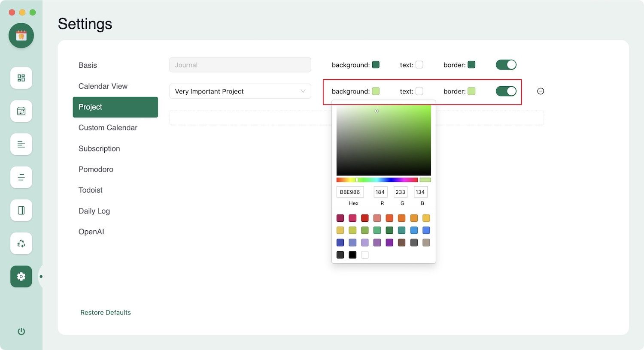The width and height of the screenshot is (644, 350).
Task: Open the dashboard grid icon in sidebar
Action: [x=21, y=78]
